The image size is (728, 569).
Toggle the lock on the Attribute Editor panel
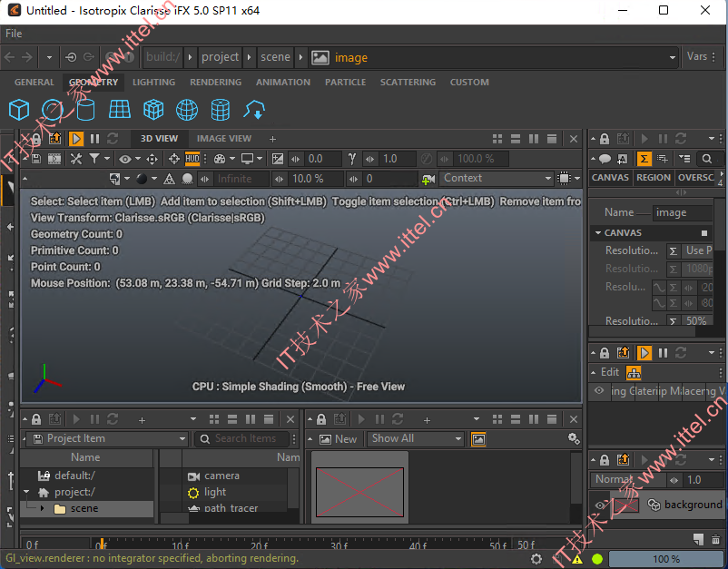[604, 139]
